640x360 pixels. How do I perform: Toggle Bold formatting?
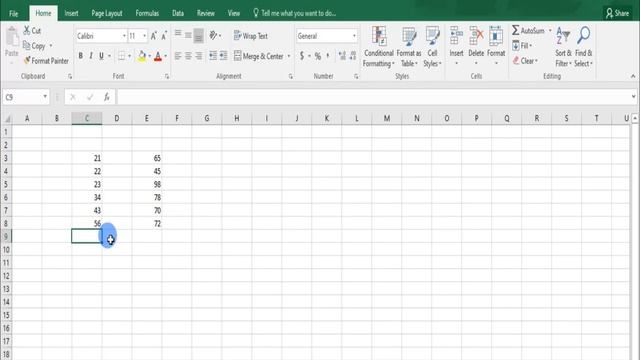80,56
